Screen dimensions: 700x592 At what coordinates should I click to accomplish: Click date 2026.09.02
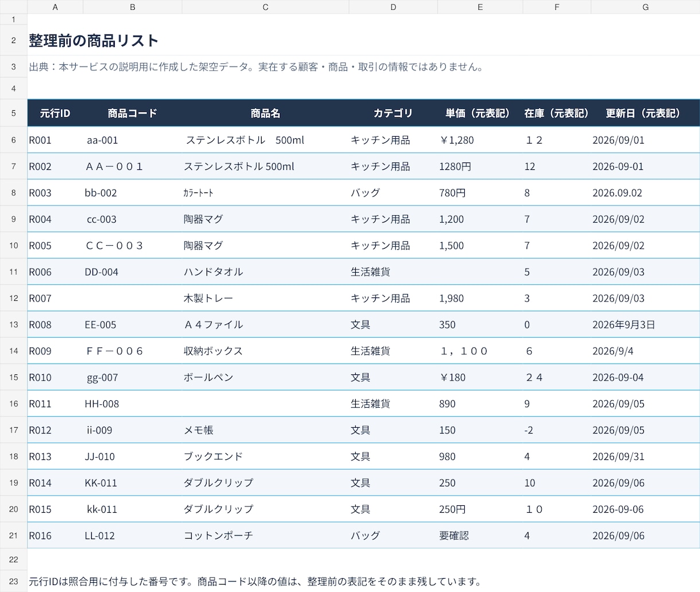(x=645, y=192)
